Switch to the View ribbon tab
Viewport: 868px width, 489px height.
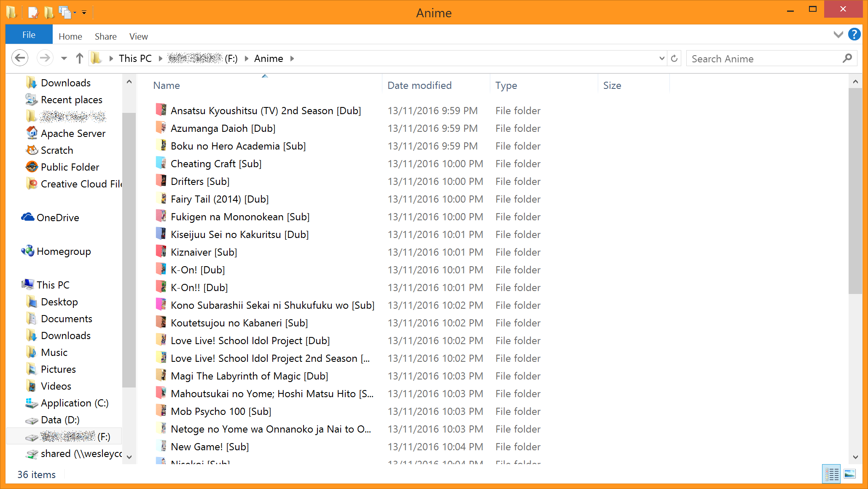coord(138,37)
